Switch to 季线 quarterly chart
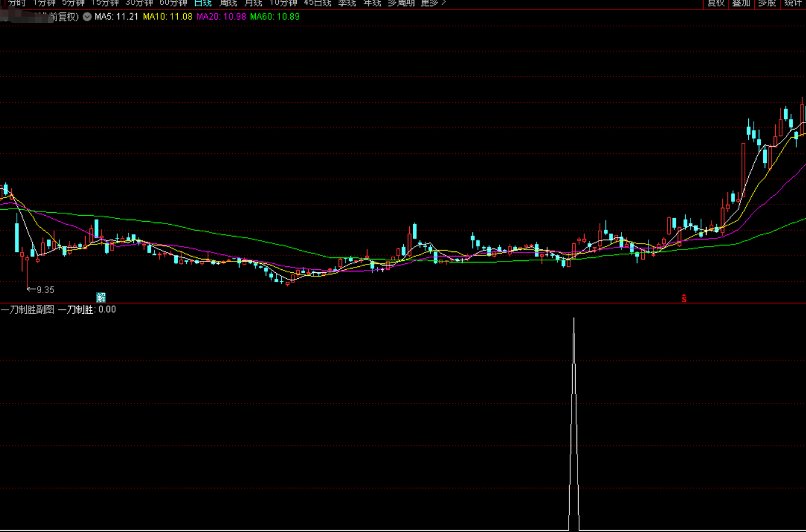 pos(347,3)
